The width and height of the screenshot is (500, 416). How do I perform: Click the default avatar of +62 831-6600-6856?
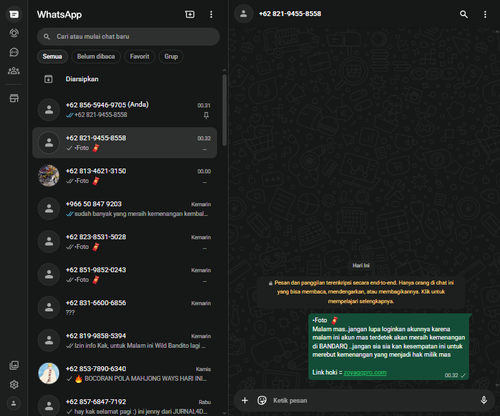(x=49, y=308)
